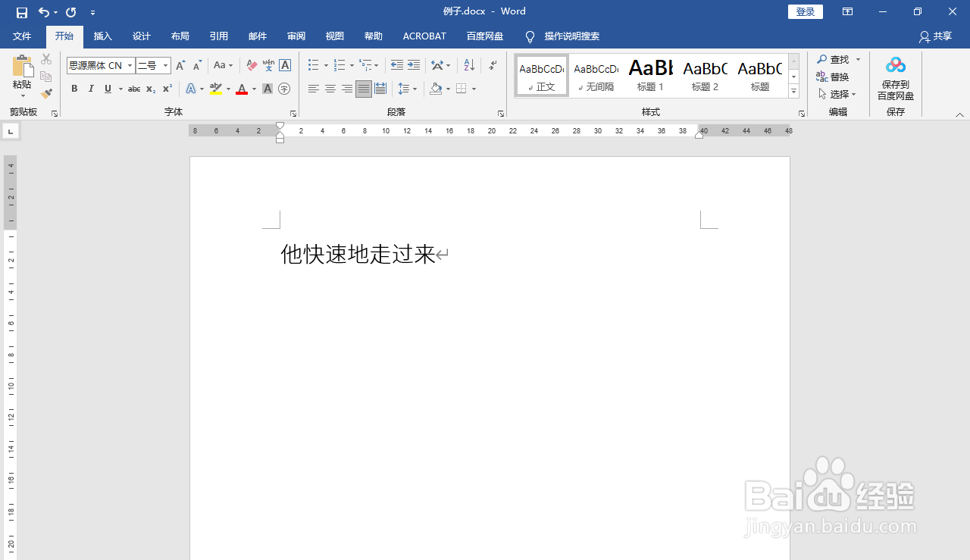This screenshot has width=970, height=560.
Task: Click the distributed alignment icon
Action: pyautogui.click(x=380, y=89)
